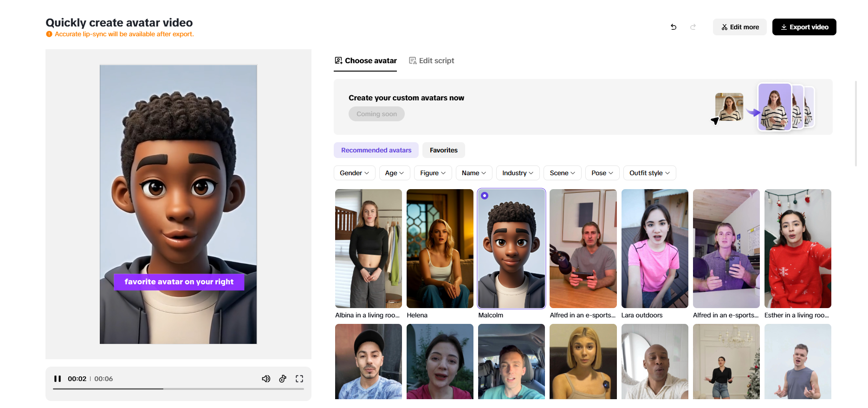Open fullscreen preview mode
This screenshot has height=408, width=868.
(x=299, y=379)
